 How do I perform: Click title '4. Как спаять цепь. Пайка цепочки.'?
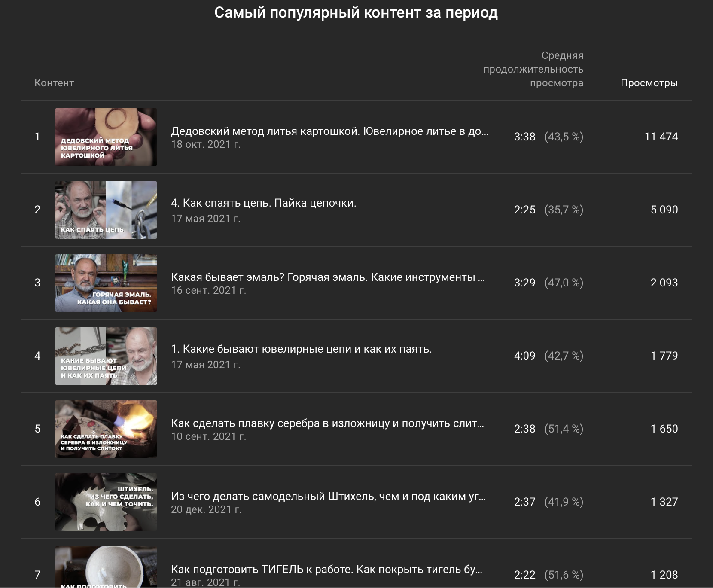pos(263,203)
